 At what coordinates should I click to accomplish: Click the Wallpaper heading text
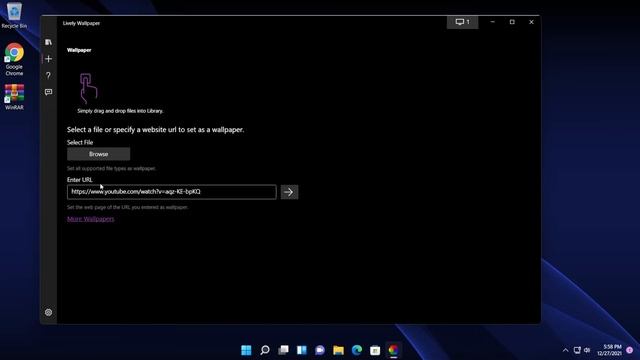tap(79, 50)
